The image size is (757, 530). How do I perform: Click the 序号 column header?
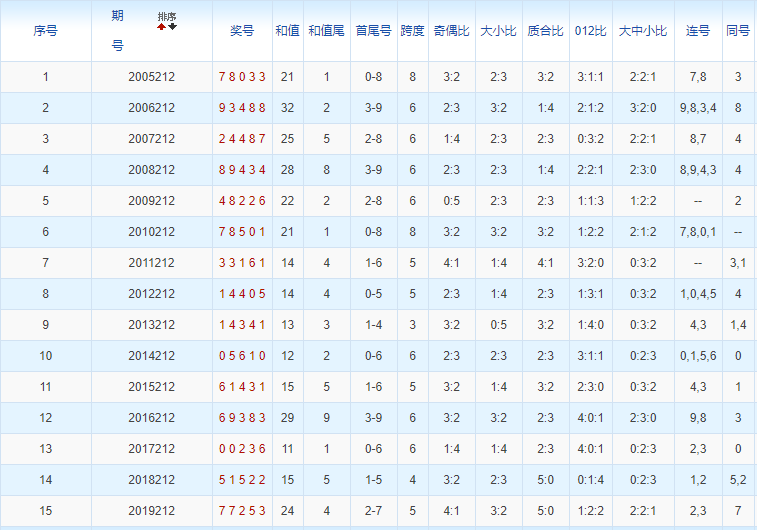45,31
